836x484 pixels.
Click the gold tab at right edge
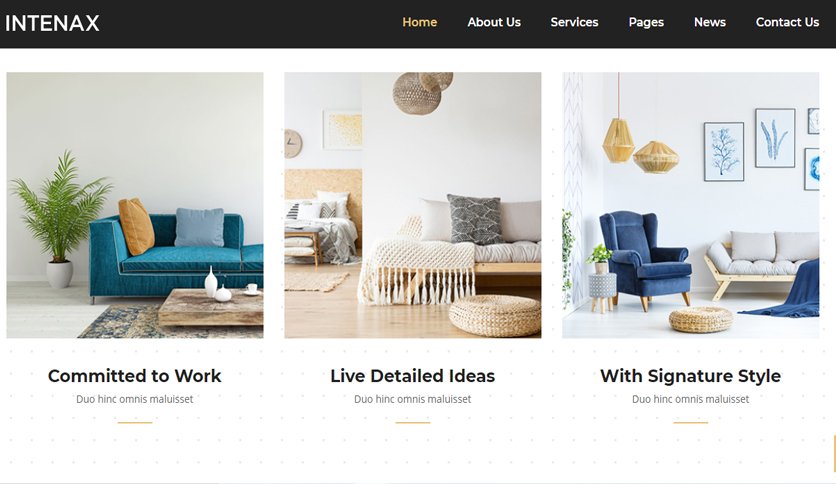834,453
